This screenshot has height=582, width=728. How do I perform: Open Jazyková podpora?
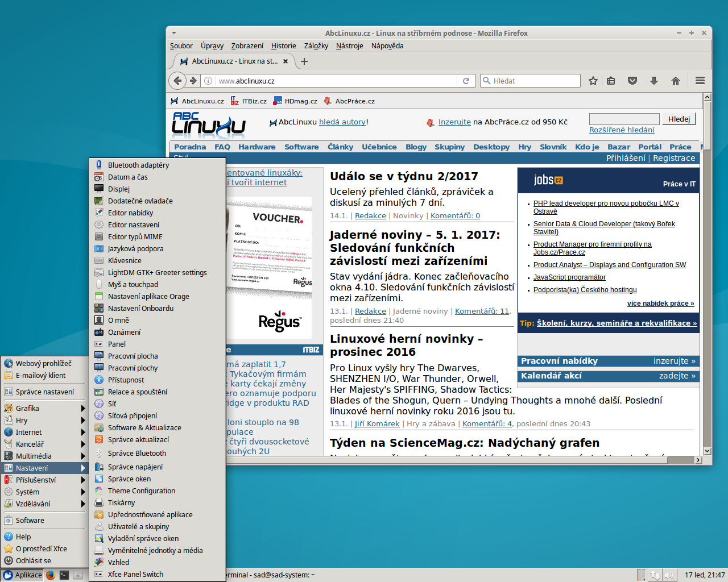(x=158, y=248)
